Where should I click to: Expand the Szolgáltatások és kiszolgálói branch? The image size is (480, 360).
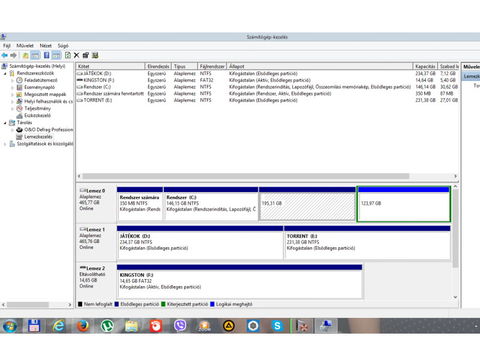pos(5,144)
